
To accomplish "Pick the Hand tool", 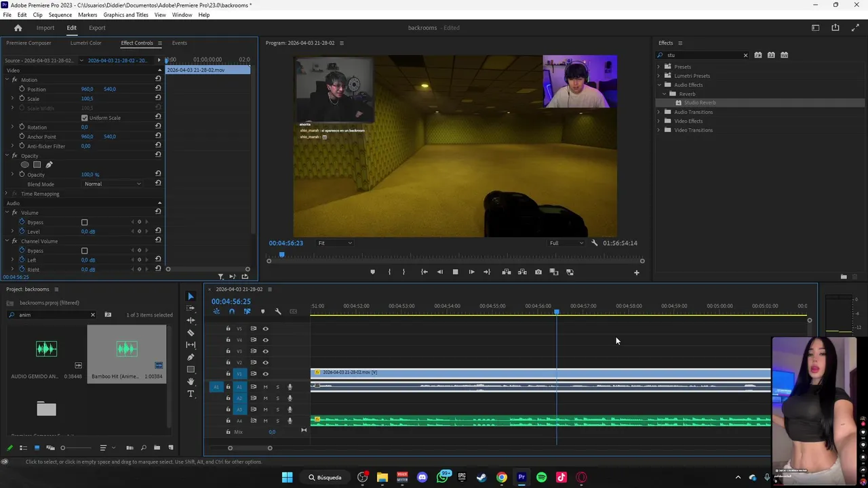I will (191, 382).
